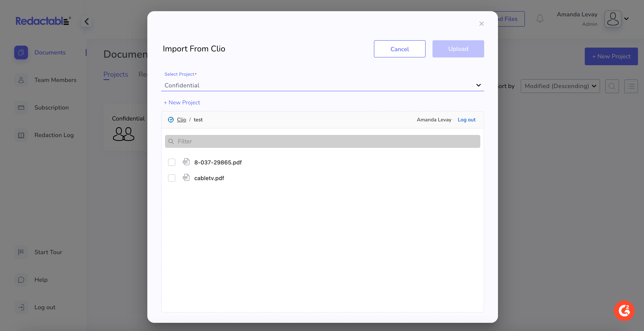Select the cabletv.pdf checkbox
This screenshot has height=331, width=644.
171,178
